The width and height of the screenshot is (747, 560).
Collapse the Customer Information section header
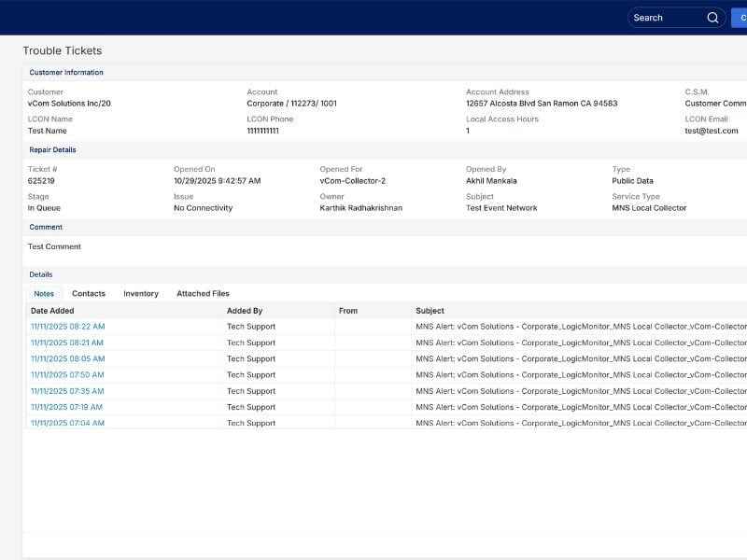click(x=66, y=73)
